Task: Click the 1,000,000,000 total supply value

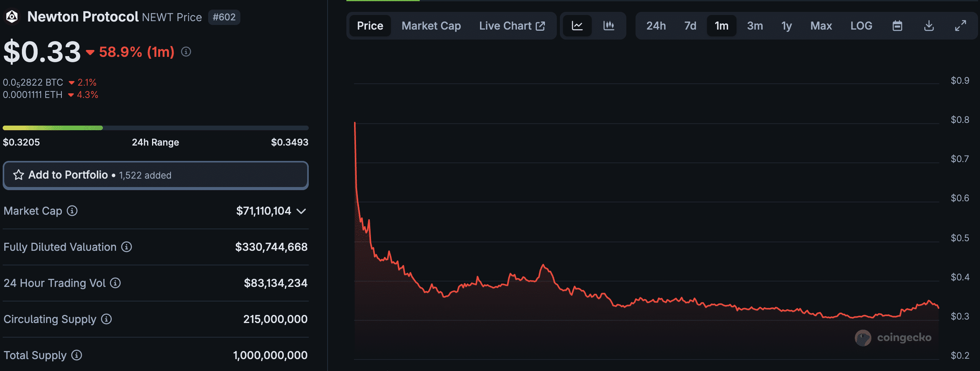Action: [x=270, y=355]
